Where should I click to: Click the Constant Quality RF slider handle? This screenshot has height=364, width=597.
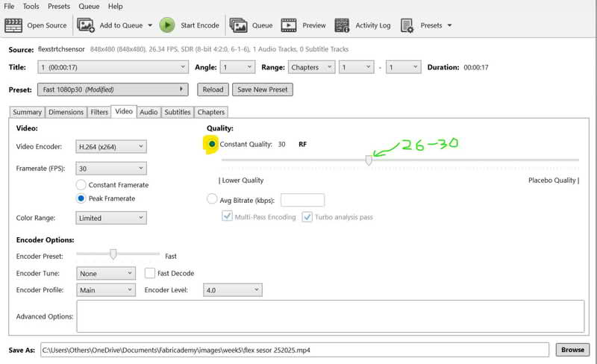click(x=369, y=160)
